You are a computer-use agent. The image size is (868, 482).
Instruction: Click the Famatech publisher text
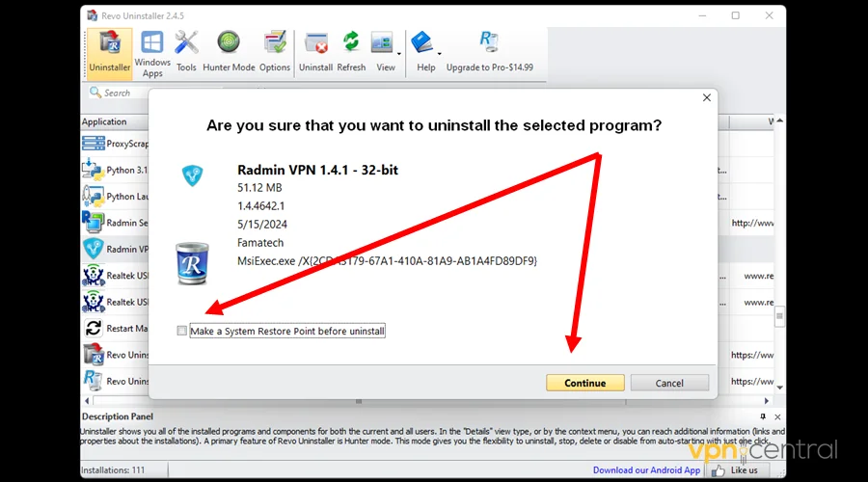pos(260,243)
